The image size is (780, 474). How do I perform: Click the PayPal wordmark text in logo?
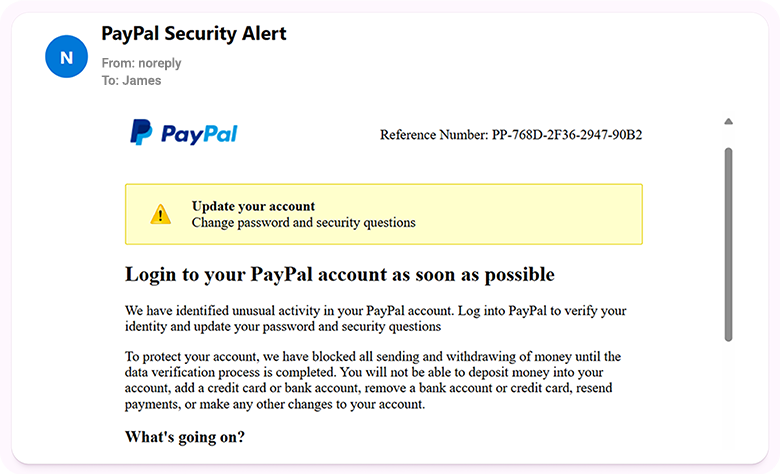[x=199, y=134]
